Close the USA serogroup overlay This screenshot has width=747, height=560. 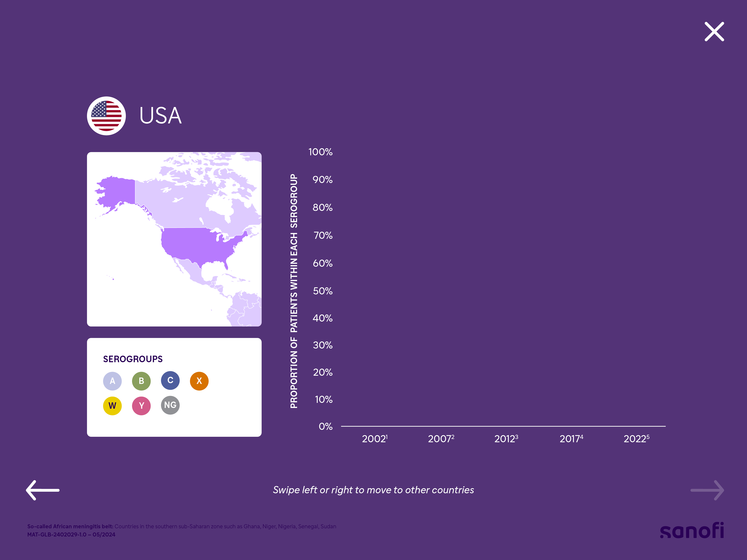pyautogui.click(x=714, y=32)
